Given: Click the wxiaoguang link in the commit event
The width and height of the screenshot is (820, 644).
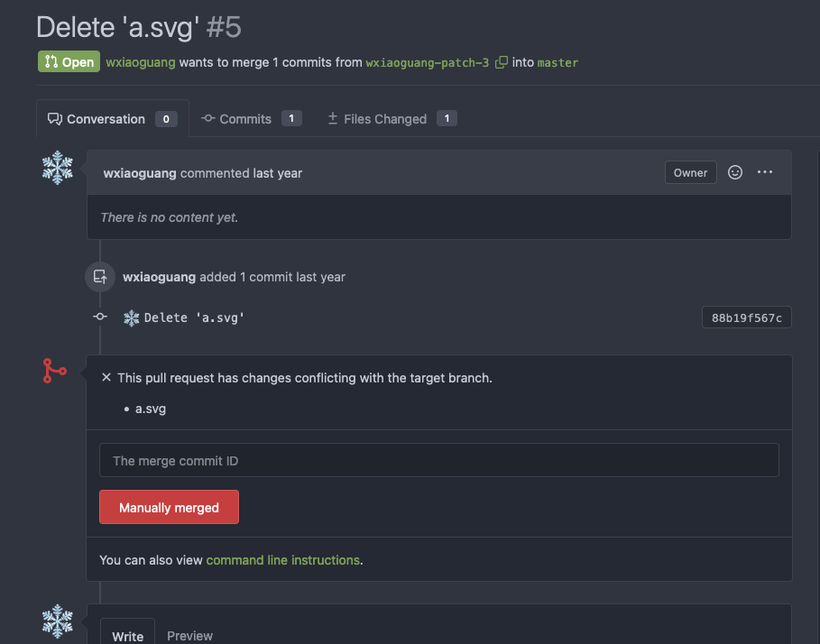Looking at the screenshot, I should coord(159,277).
